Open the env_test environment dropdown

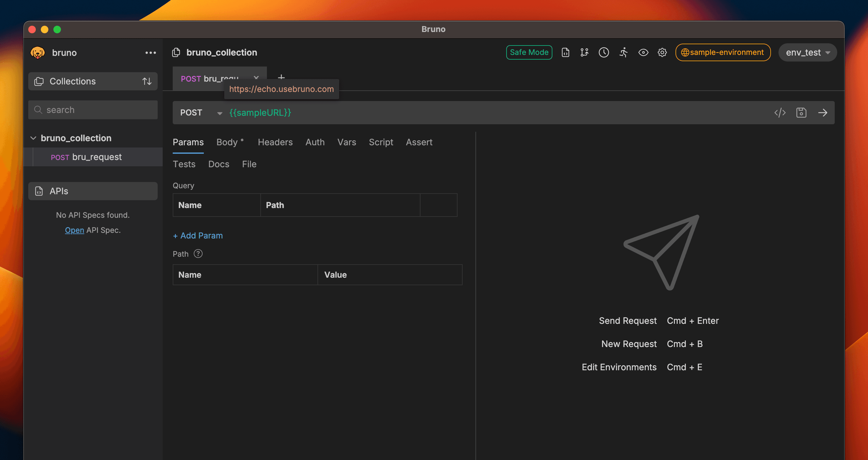[x=807, y=52]
